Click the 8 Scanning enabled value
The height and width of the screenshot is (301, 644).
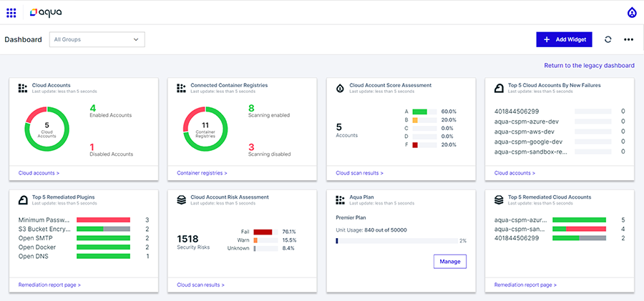251,109
